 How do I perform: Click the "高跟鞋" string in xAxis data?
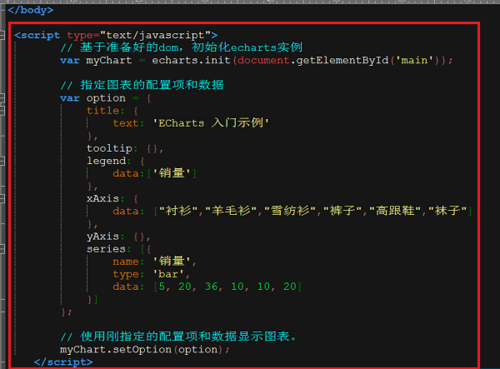[395, 211]
